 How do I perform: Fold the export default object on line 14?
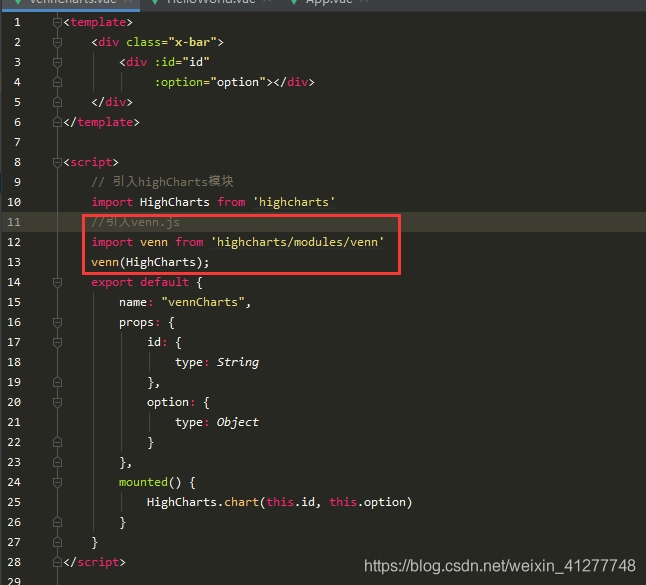click(x=58, y=282)
